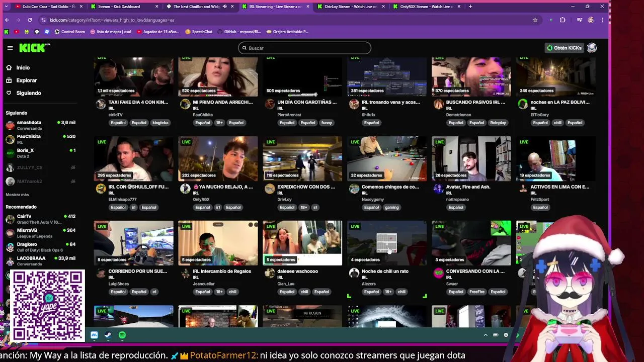Open CairTv recommended channel
The image size is (644, 362).
40,219
